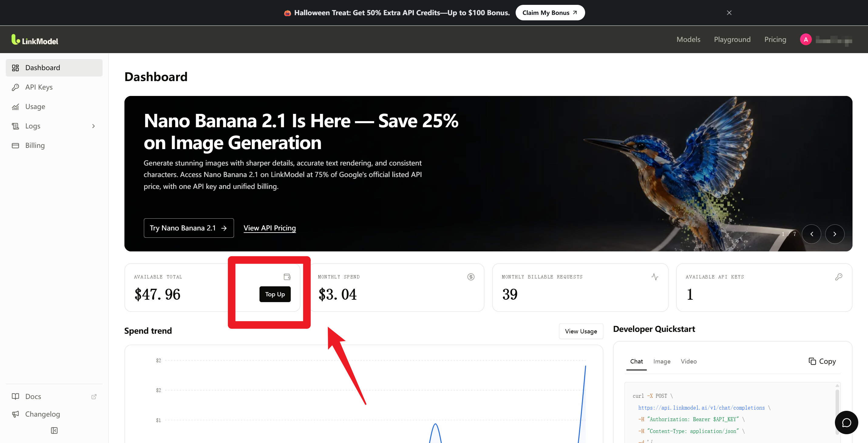Collapse the sidebar using the panel icon
868x443 pixels.
point(54,430)
